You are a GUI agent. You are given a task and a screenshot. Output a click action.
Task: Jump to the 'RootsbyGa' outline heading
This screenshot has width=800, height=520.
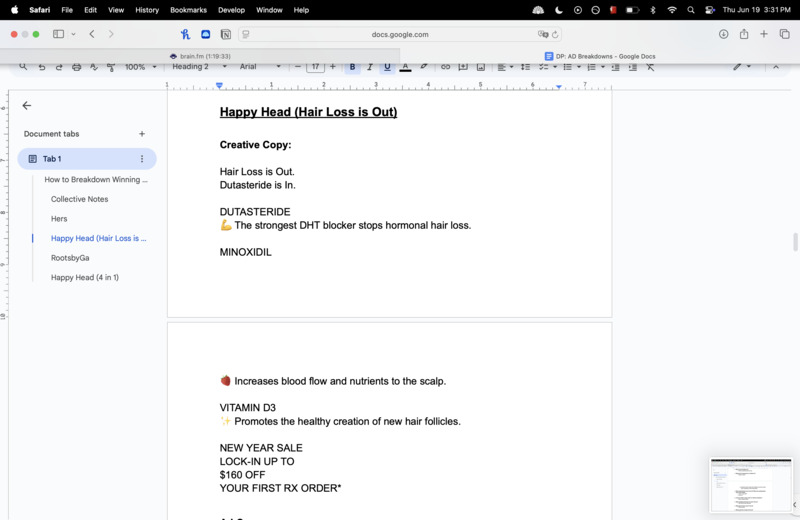(70, 258)
